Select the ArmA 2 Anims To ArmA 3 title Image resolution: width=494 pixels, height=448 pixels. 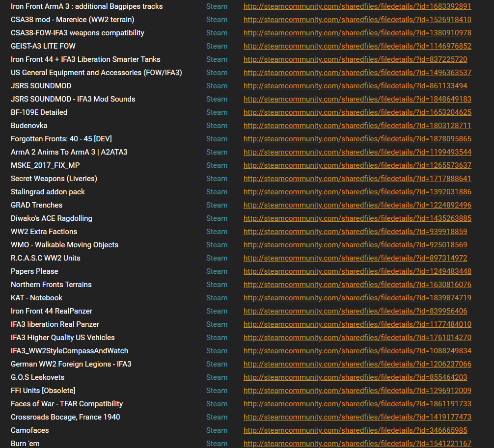point(69,152)
